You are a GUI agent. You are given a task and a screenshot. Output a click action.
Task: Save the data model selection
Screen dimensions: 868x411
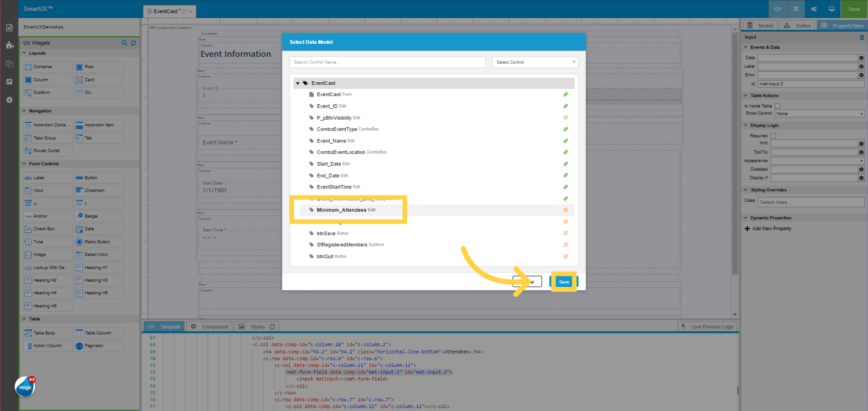click(x=563, y=281)
